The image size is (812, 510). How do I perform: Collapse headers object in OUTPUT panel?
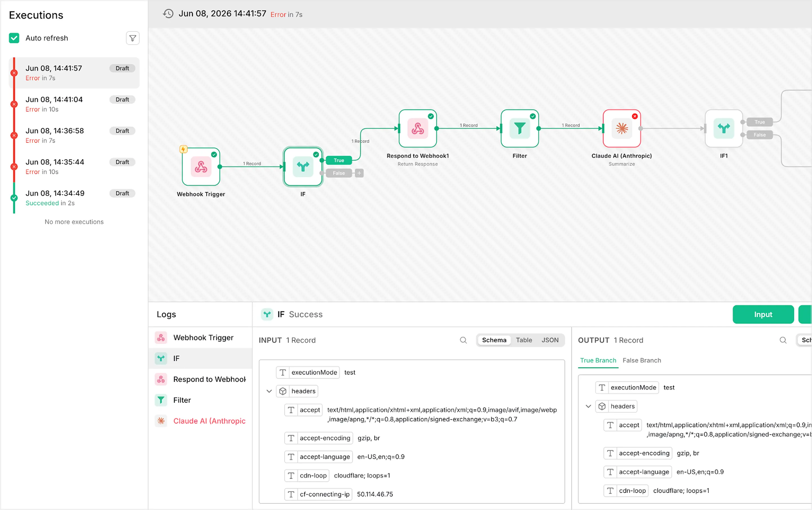pos(588,406)
